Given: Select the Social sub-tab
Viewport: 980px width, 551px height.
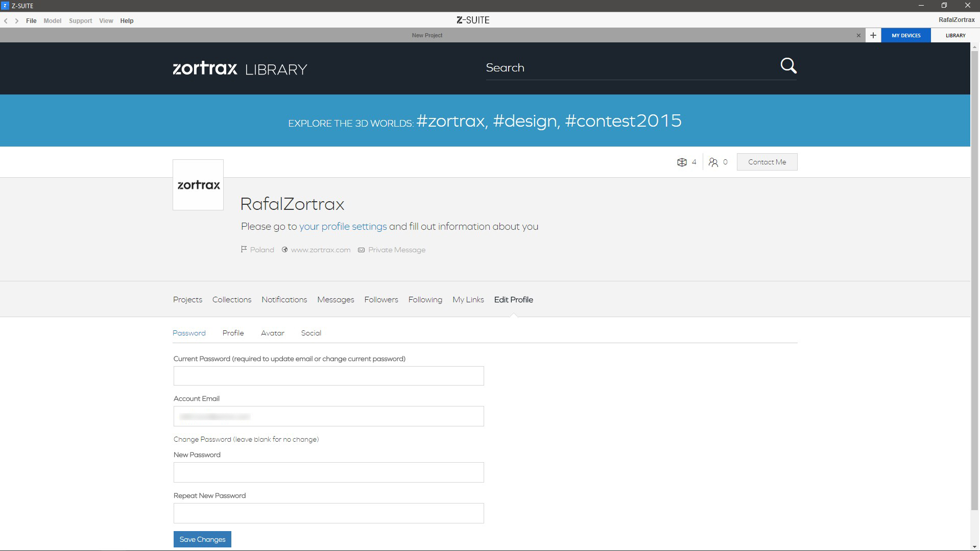Looking at the screenshot, I should [x=311, y=333].
